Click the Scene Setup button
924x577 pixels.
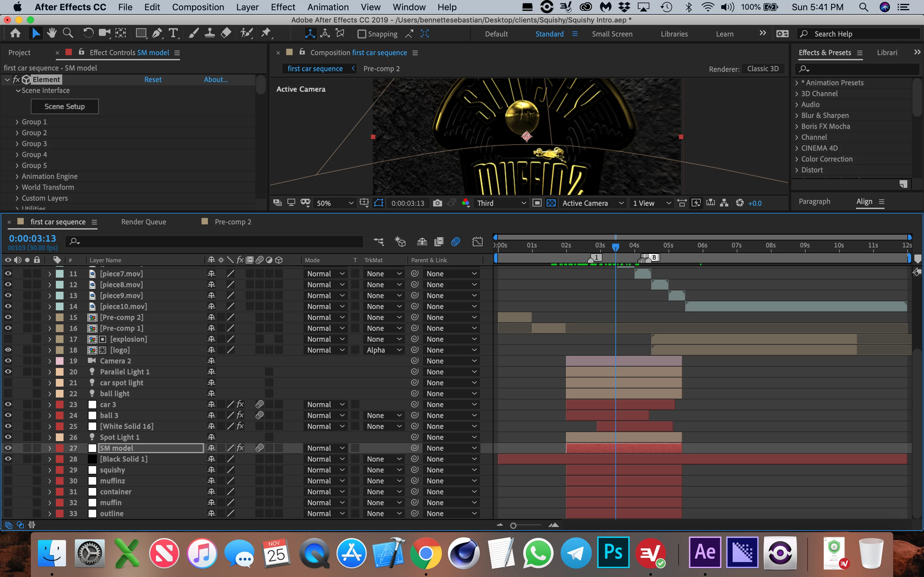coord(64,106)
